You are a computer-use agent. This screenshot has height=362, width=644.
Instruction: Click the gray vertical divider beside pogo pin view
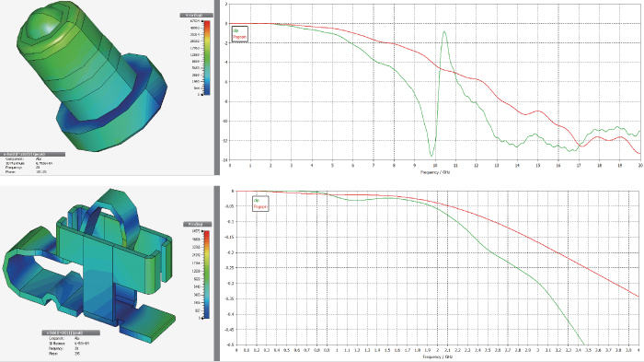click(217, 88)
